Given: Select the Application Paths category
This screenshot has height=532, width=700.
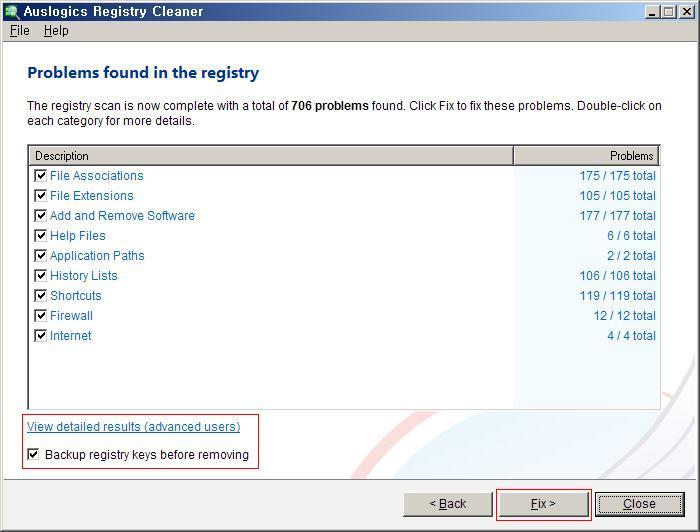Looking at the screenshot, I should (97, 256).
